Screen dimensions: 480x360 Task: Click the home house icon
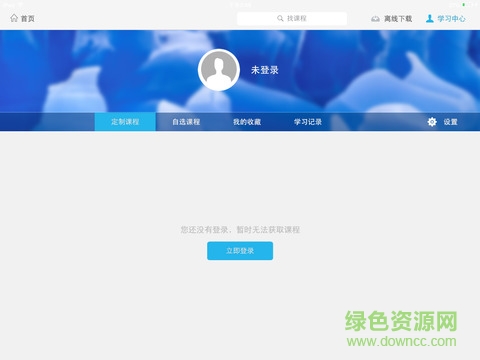14,18
